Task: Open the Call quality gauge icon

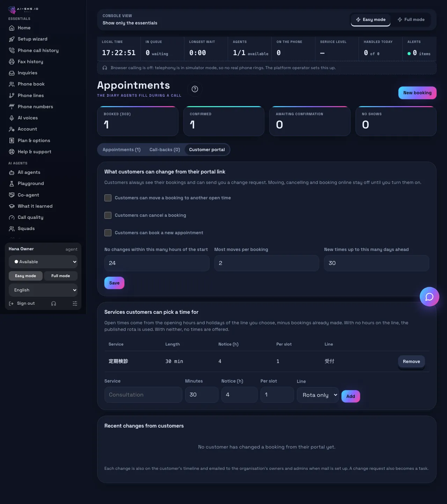Action: pyautogui.click(x=12, y=217)
